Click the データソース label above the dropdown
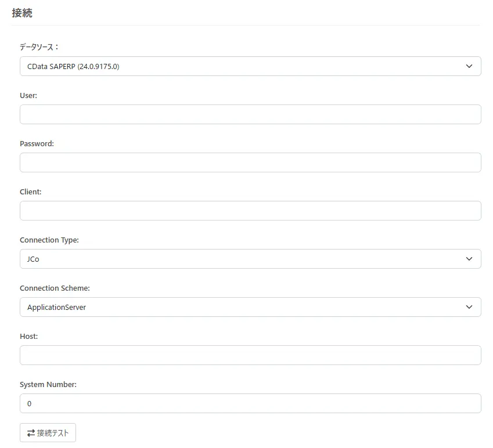The height and width of the screenshot is (448, 493). tap(38, 47)
